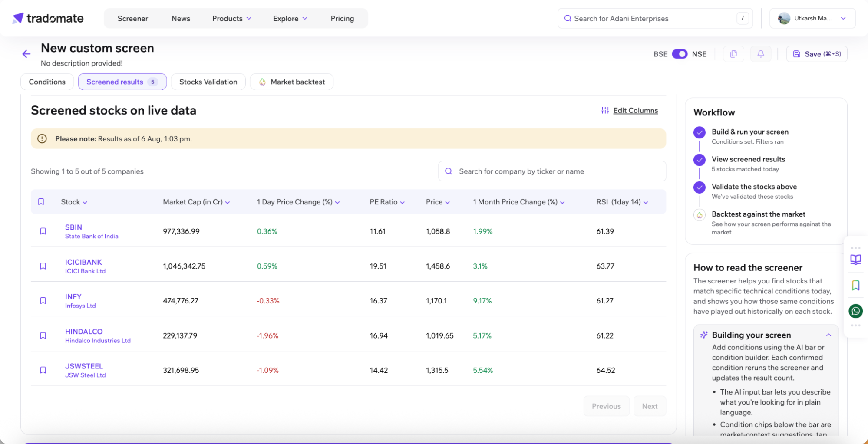The width and height of the screenshot is (868, 444).
Task: Collapse the Building your screen section
Action: click(828, 335)
